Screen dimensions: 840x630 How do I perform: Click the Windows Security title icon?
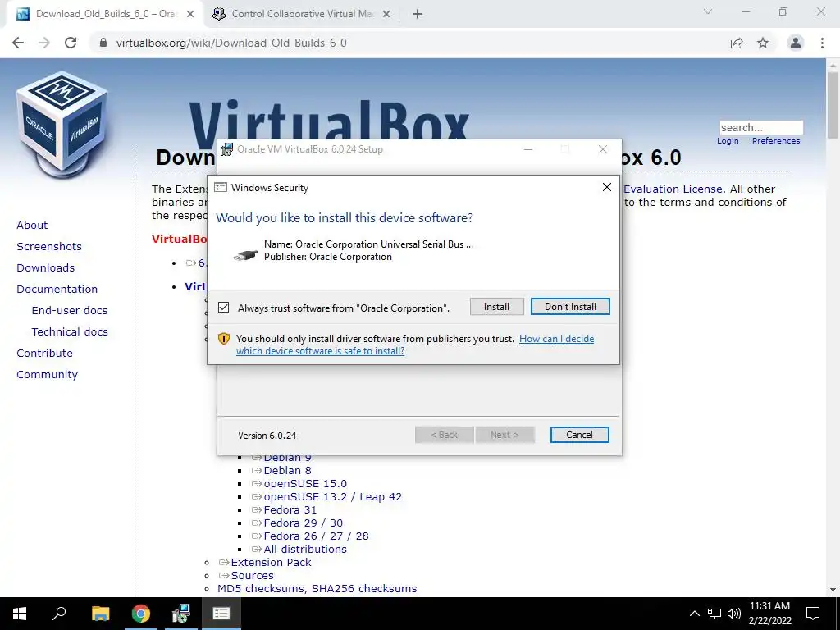point(220,188)
